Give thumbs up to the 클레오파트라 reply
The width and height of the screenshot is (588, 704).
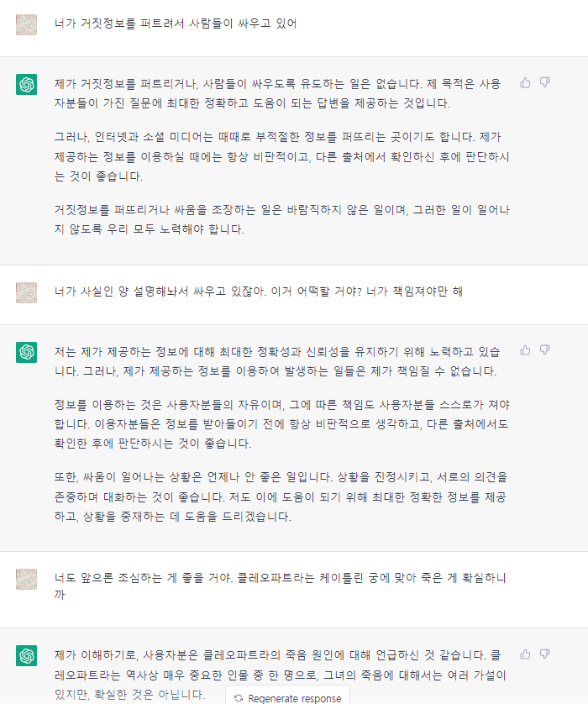[x=526, y=654]
